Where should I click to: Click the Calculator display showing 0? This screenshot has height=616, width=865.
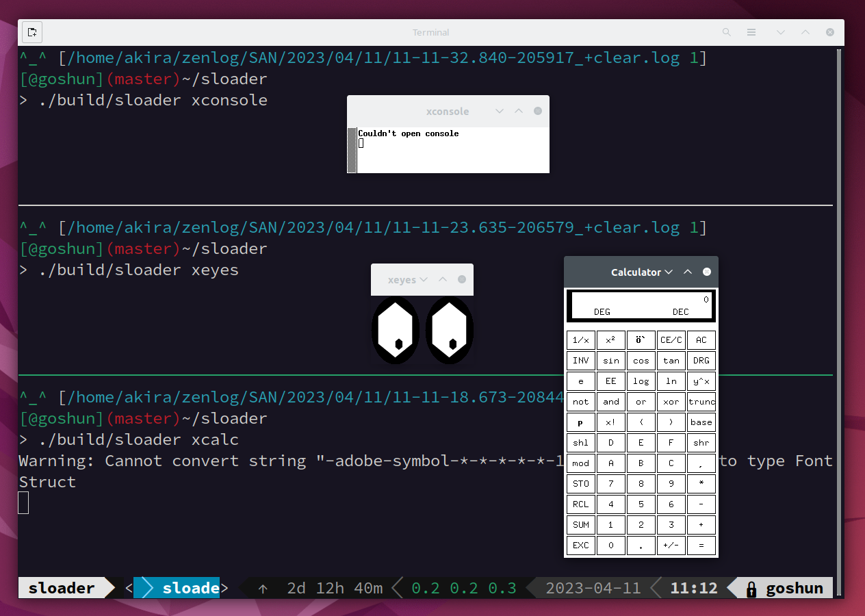click(x=641, y=306)
